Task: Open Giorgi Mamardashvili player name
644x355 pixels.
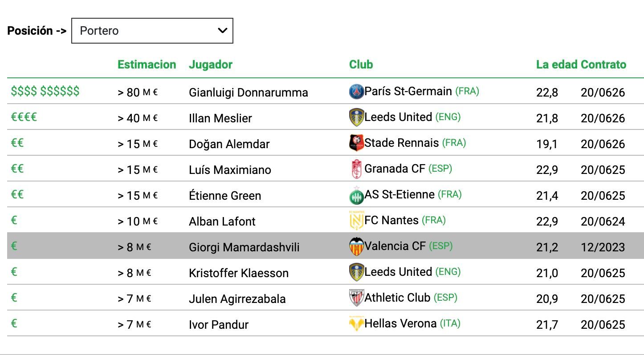Action: pos(244,247)
